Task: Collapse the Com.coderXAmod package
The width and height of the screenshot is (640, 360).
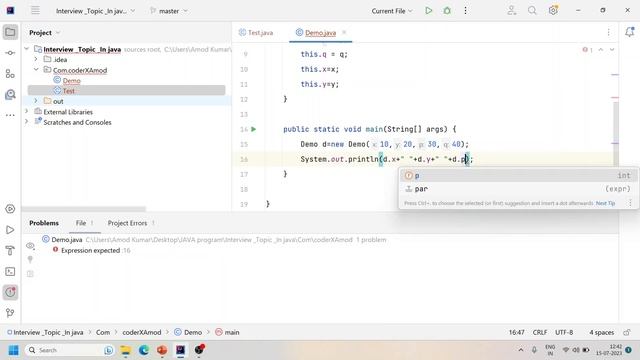Action: pyautogui.click(x=36, y=70)
